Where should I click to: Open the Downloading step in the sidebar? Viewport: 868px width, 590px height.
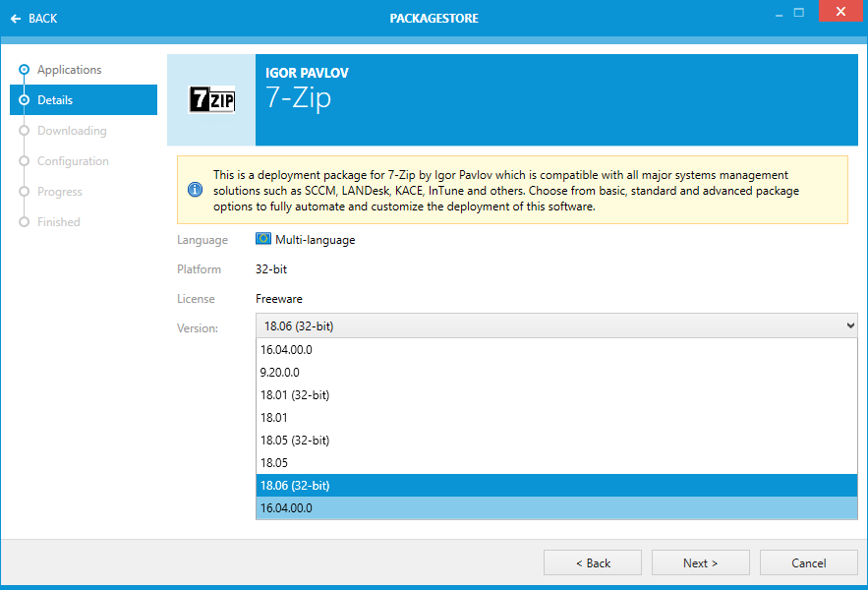(x=72, y=131)
